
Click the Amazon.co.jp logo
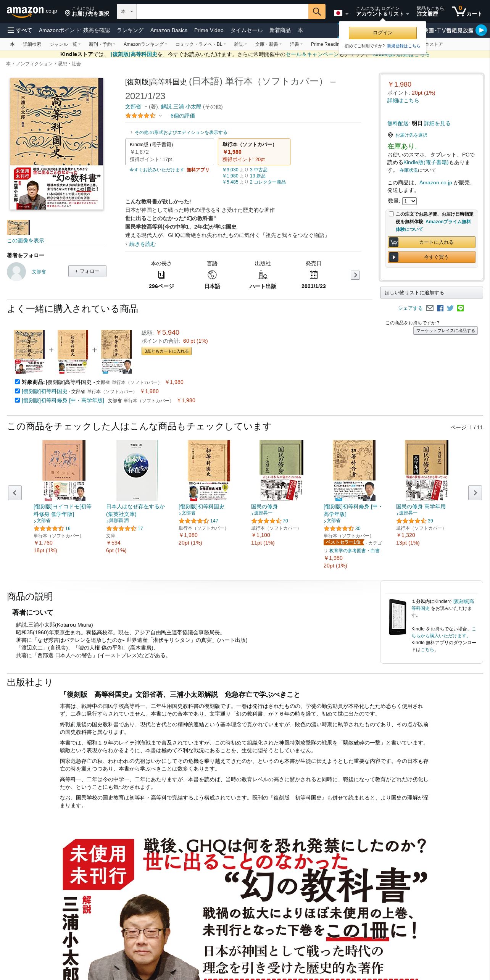[x=32, y=11]
